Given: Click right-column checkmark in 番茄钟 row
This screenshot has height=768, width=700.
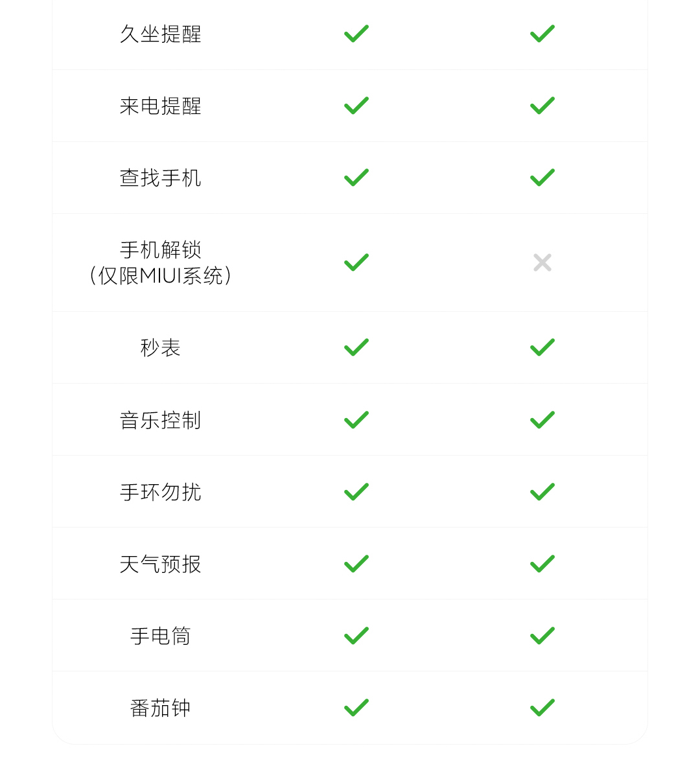Looking at the screenshot, I should click(x=542, y=708).
